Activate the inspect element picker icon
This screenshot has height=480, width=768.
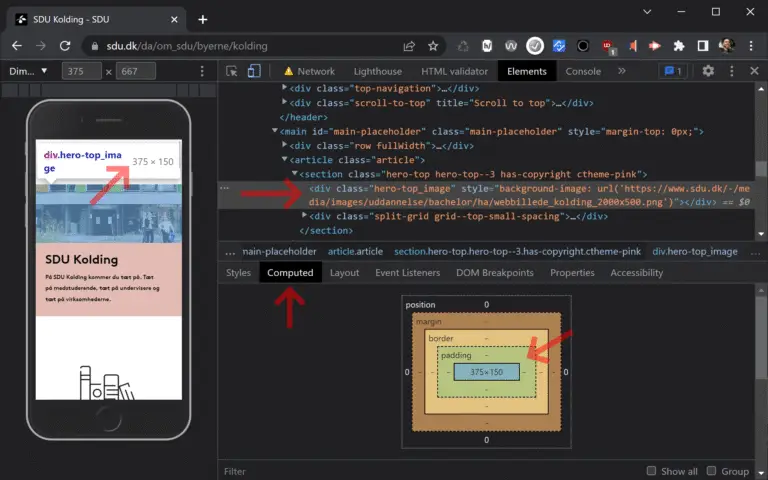[x=232, y=72]
